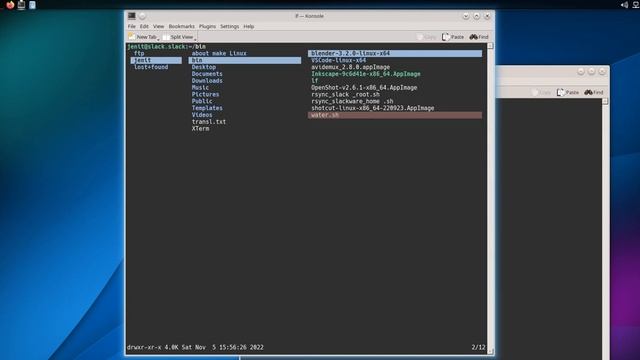Select shotcut-linux-x86_64-220923.AppImage
Image resolution: width=640 pixels, height=360 pixels.
coord(373,108)
